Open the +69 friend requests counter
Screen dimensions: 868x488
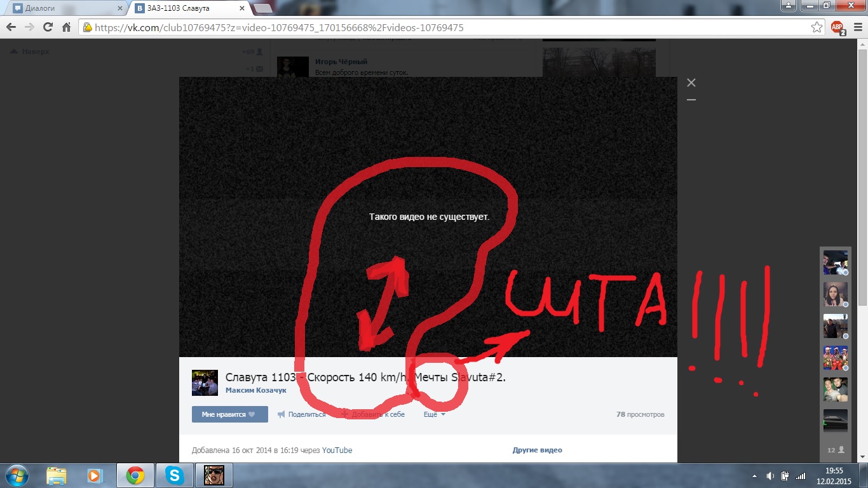[x=253, y=51]
